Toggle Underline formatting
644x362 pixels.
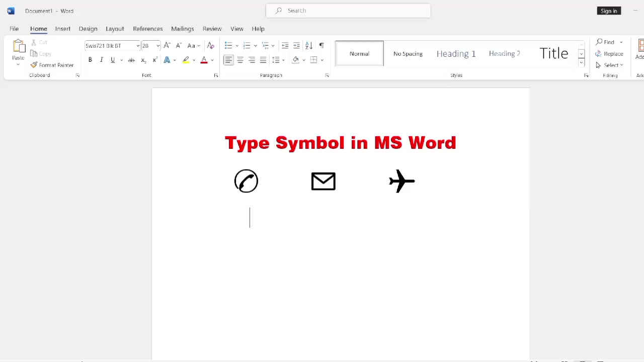coord(113,60)
